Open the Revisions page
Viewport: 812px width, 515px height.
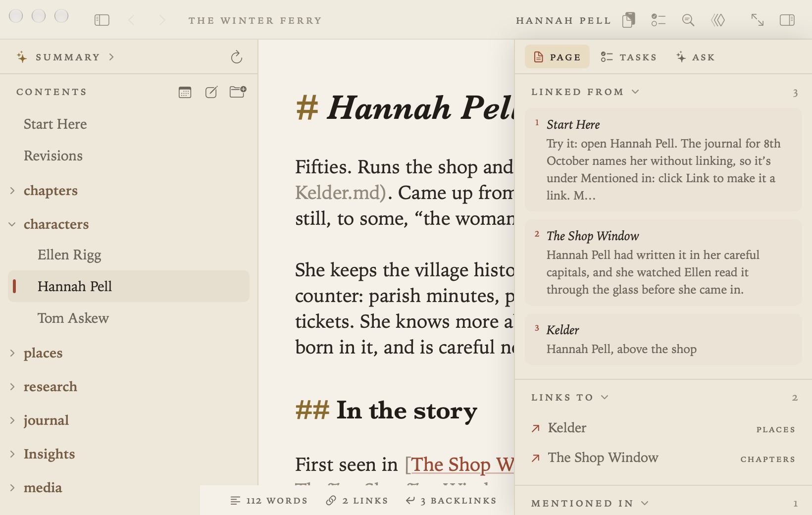pyautogui.click(x=129, y=156)
